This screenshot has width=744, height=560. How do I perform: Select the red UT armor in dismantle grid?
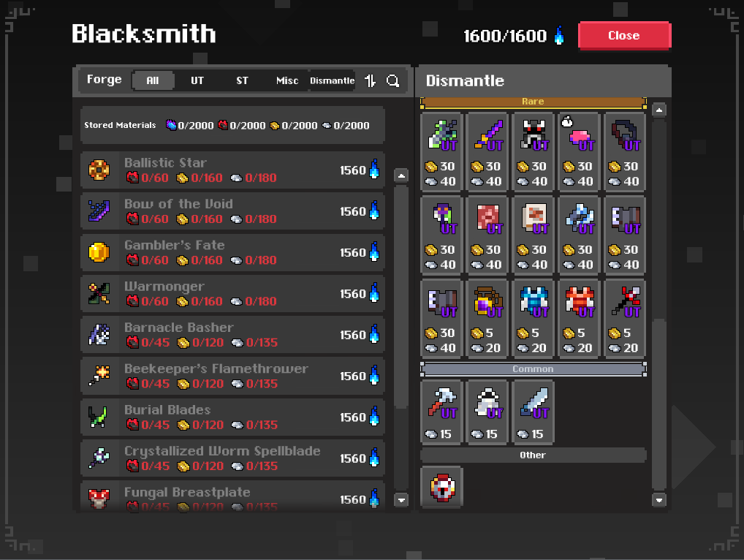pyautogui.click(x=579, y=317)
